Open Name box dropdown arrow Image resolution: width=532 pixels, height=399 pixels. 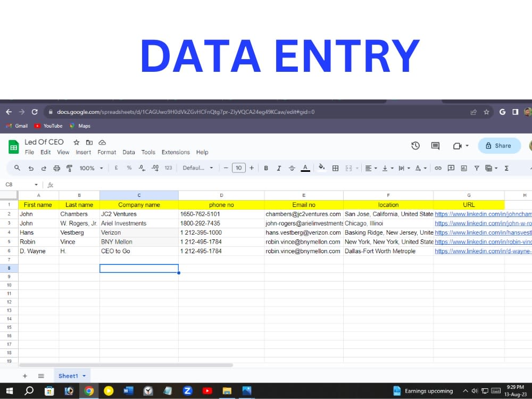coord(36,185)
